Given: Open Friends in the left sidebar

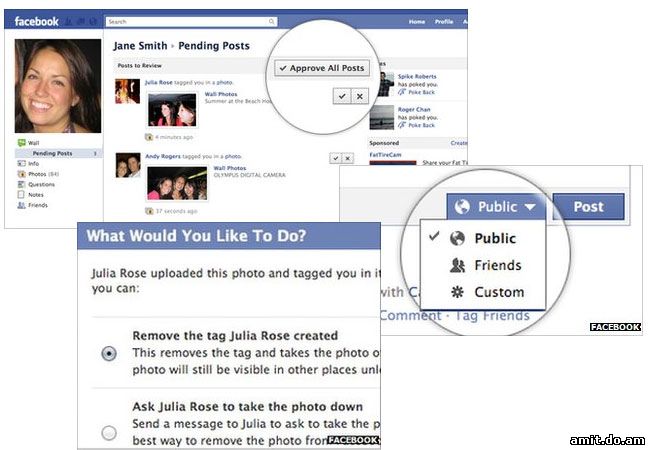Looking at the screenshot, I should coord(38,205).
